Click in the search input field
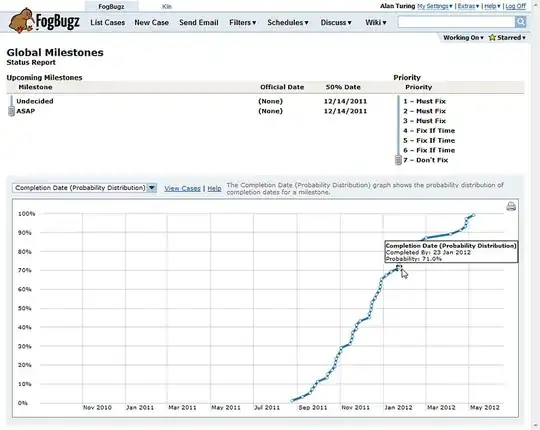The image size is (540, 430). coord(456,22)
